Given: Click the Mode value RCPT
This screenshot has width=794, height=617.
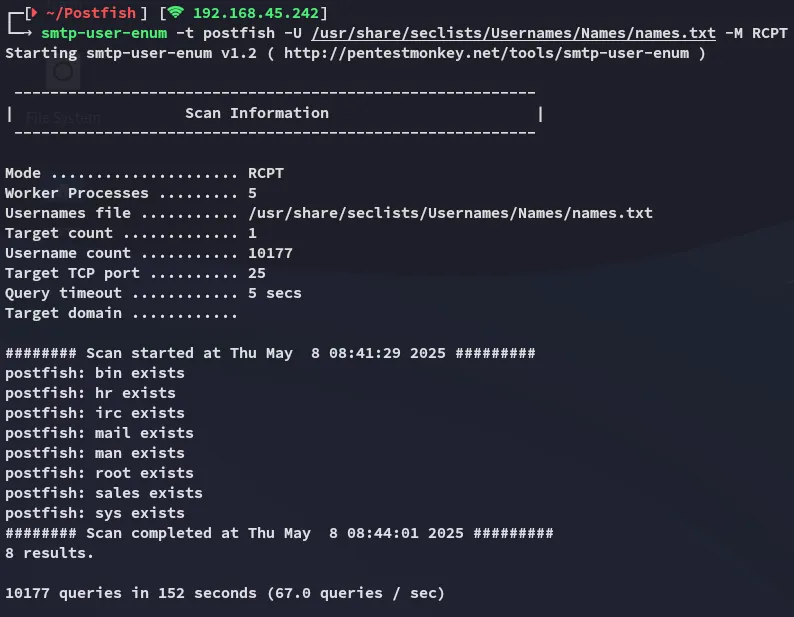Looking at the screenshot, I should [266, 173].
